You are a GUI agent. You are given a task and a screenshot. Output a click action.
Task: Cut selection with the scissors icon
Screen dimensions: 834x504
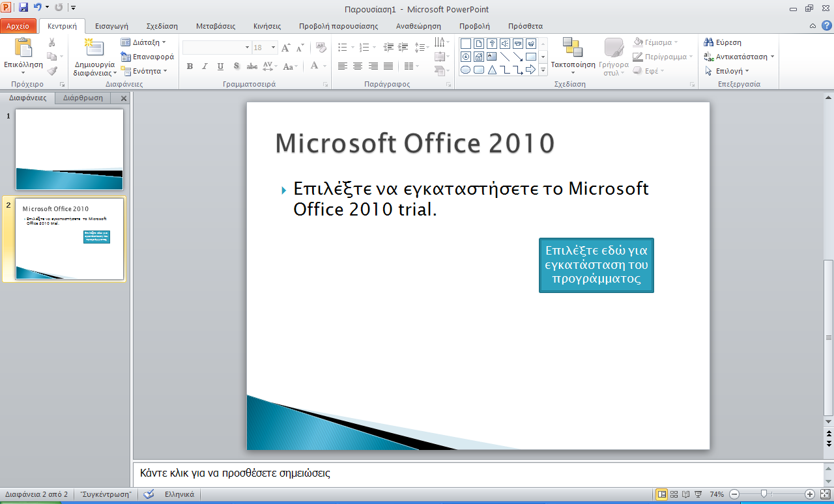pyautogui.click(x=52, y=42)
